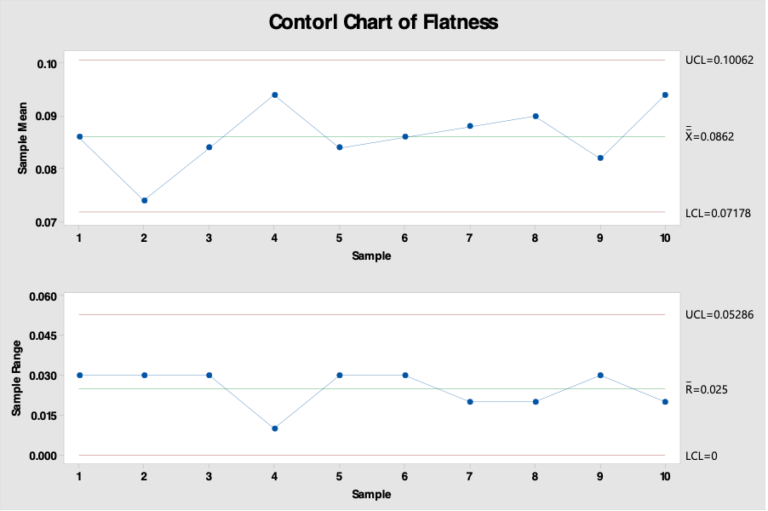The height and width of the screenshot is (511, 768).
Task: Click sample 4 point on Sample Range chart
Action: [274, 428]
